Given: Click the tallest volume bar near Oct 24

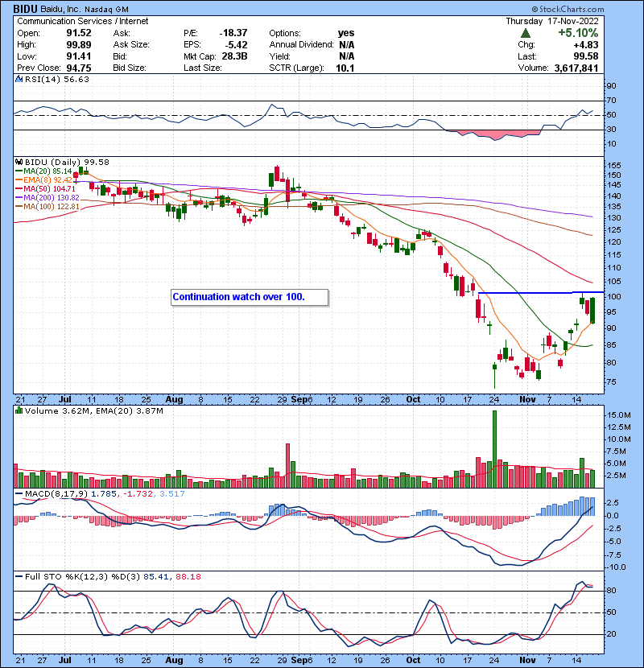Looking at the screenshot, I should point(494,449).
